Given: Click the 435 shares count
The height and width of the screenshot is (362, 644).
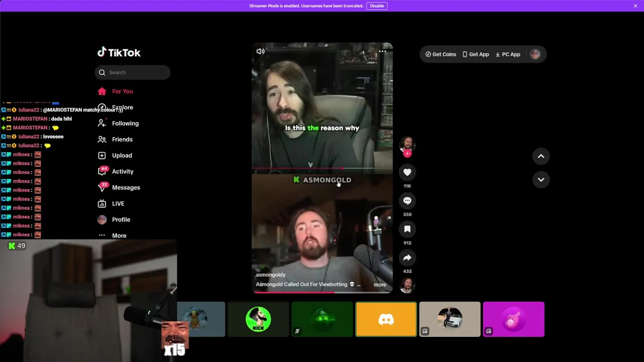Looking at the screenshot, I should click(407, 271).
